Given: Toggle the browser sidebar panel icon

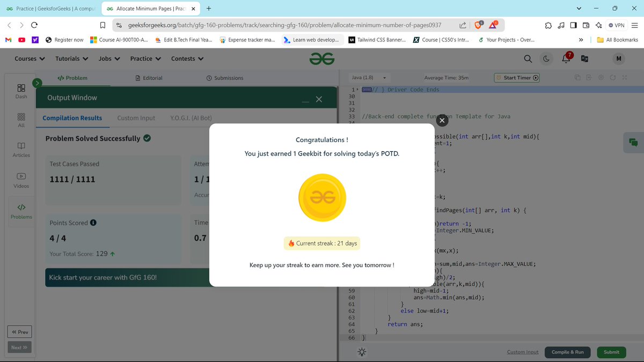Looking at the screenshot, I should 573,25.
